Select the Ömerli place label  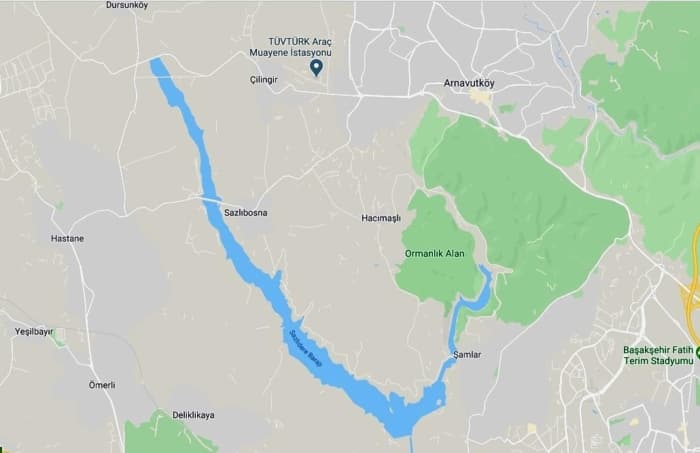(102, 385)
